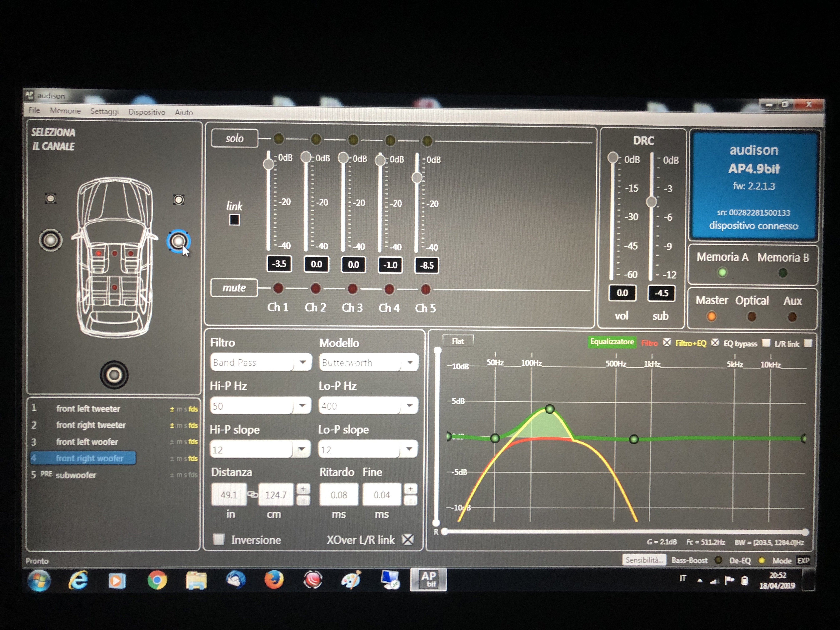The width and height of the screenshot is (840, 630).
Task: Enable the EQ bypass checkbox
Action: (x=766, y=343)
